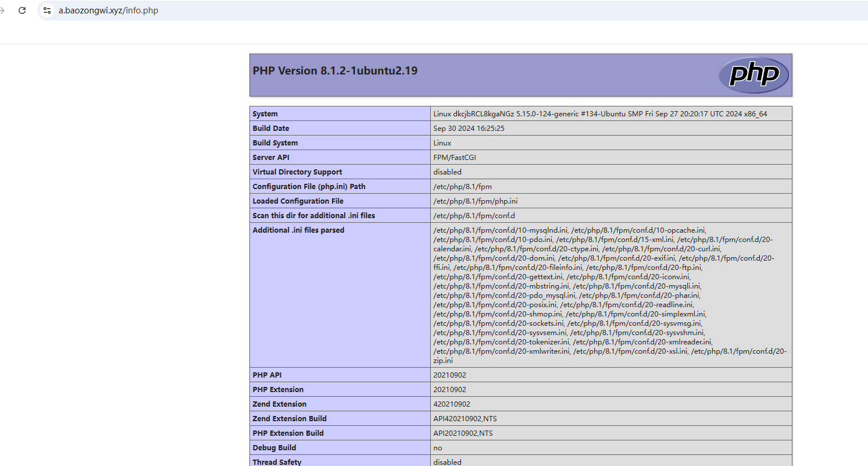Click the PHP Version 8.1.2-1ubuntu2.19 heading

(x=335, y=71)
